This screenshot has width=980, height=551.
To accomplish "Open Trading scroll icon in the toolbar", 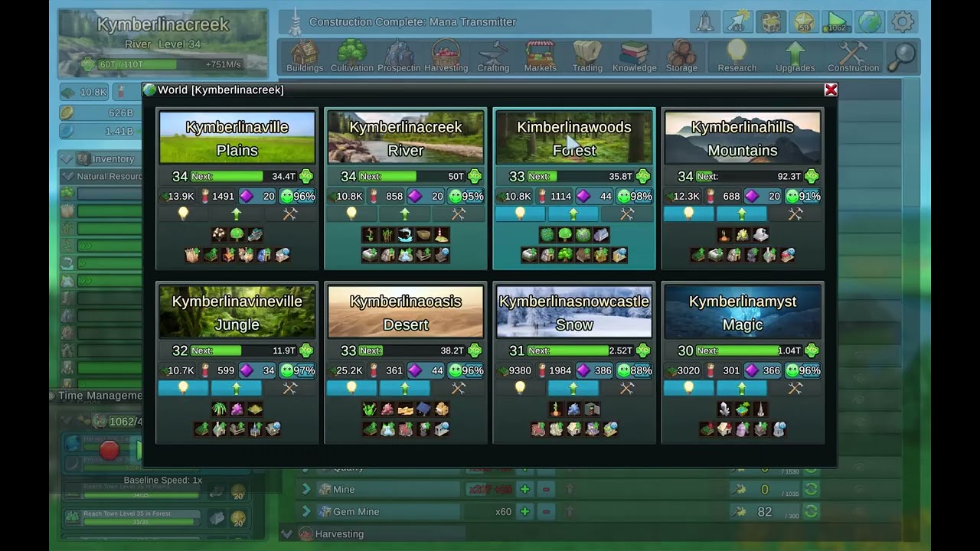I will [x=587, y=56].
